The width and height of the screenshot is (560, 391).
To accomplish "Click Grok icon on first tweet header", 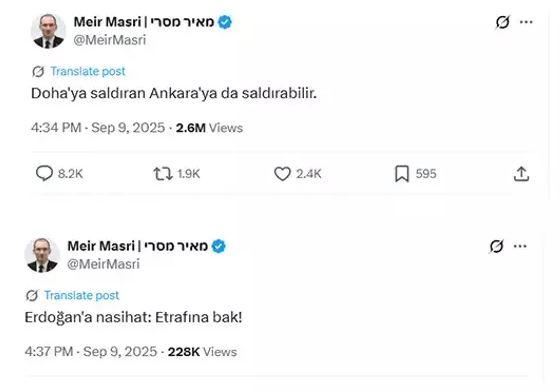I will [502, 22].
